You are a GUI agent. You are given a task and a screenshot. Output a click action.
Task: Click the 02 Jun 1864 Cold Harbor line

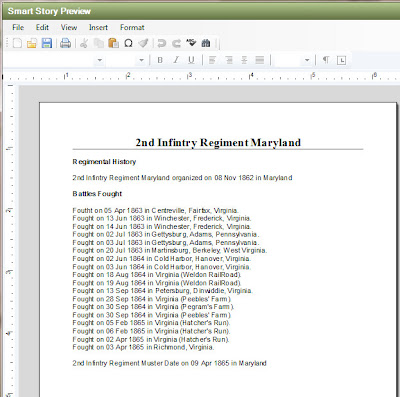(x=162, y=259)
